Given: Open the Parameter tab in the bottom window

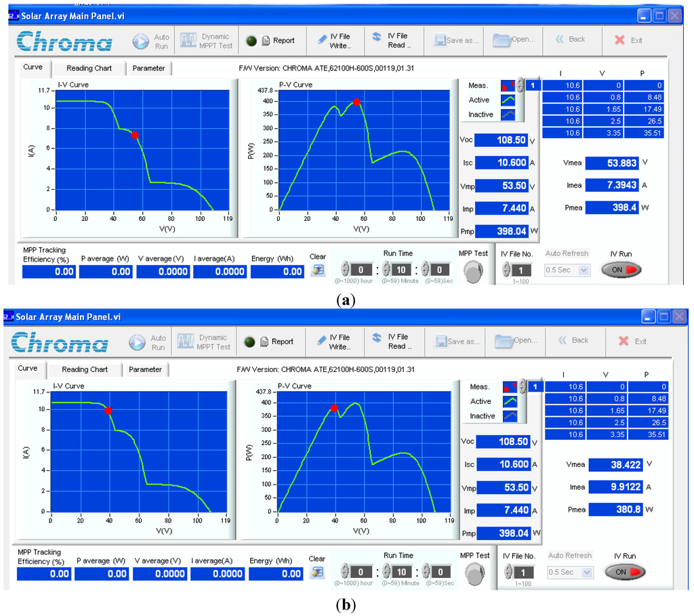Looking at the screenshot, I should 146,370.
